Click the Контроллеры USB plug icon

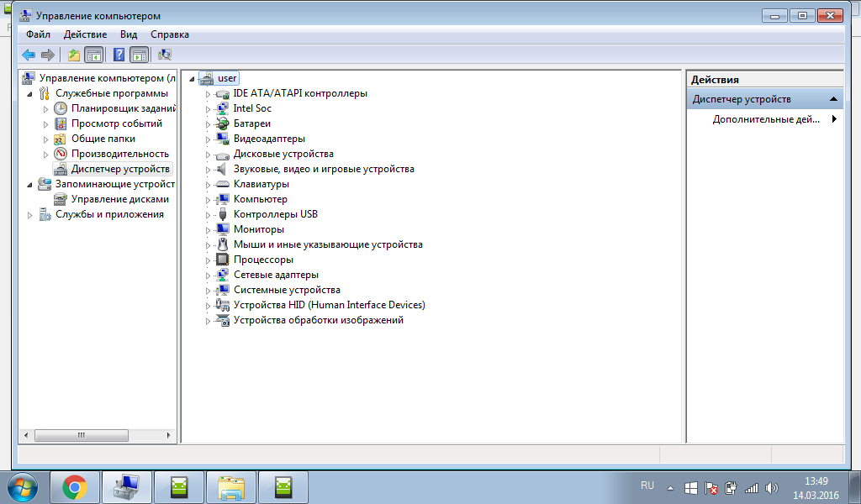222,214
